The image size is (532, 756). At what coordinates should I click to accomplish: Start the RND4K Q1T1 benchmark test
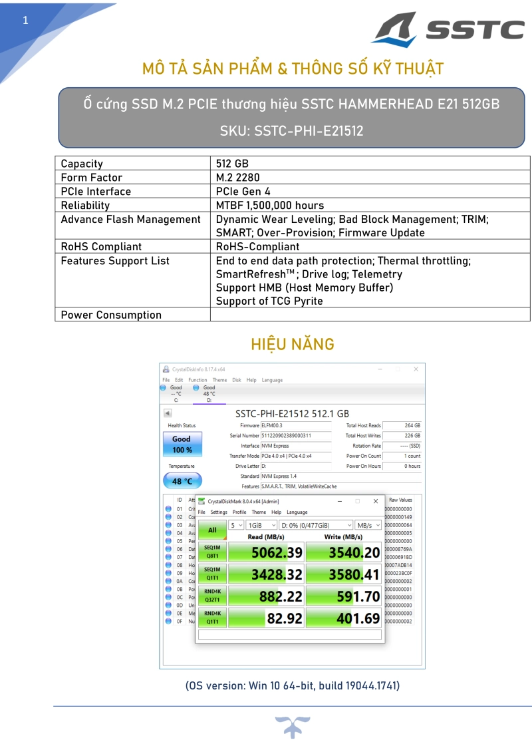212,617
